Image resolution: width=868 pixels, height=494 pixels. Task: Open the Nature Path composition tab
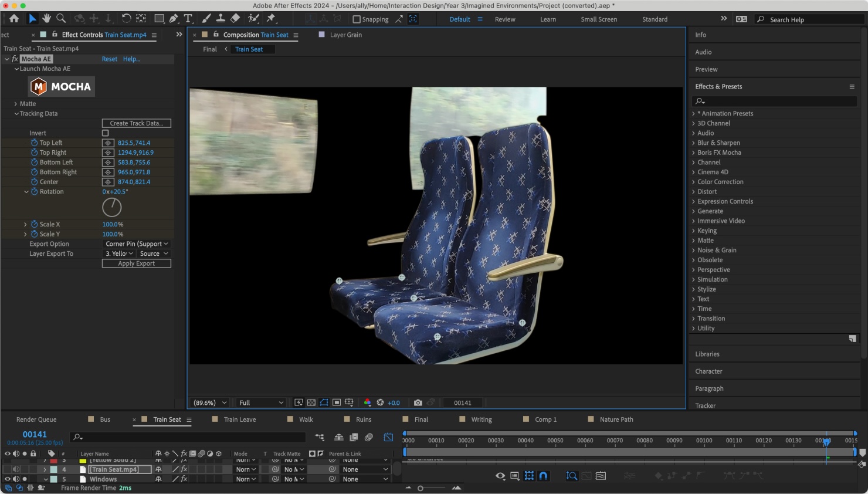tap(616, 419)
